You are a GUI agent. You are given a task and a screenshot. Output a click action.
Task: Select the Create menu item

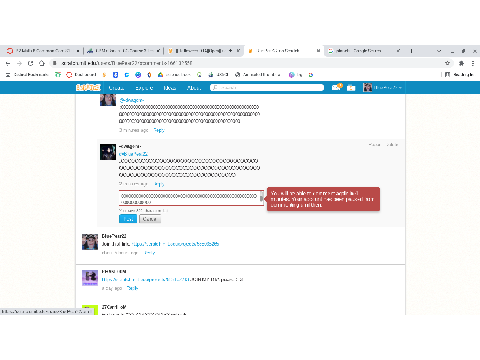click(116, 88)
